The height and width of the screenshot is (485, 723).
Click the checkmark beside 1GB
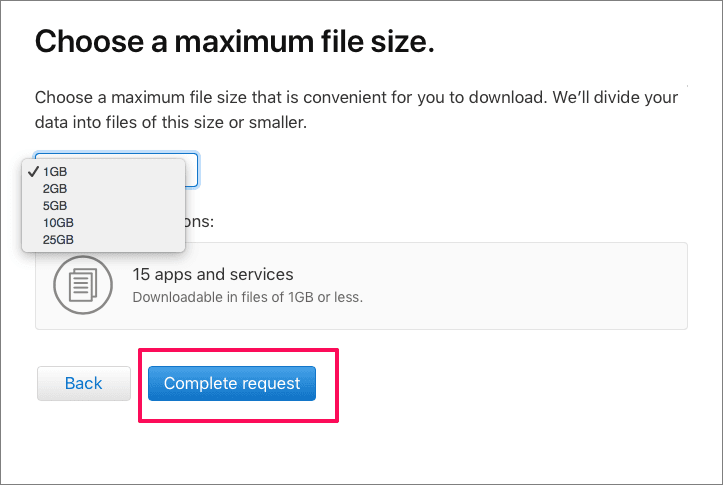tap(33, 171)
